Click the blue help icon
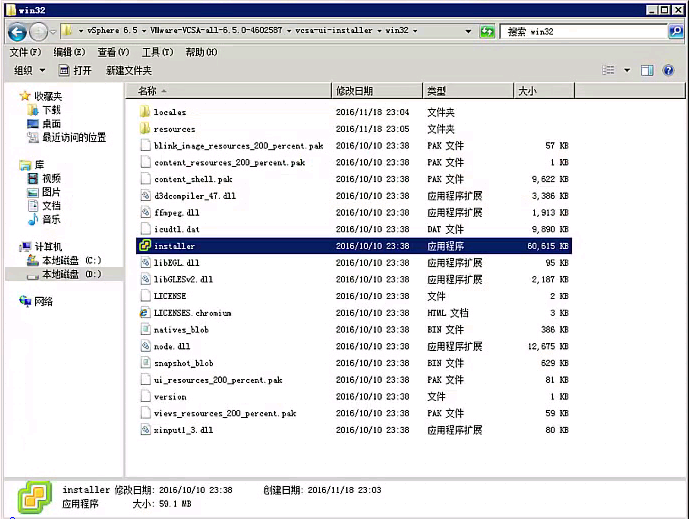Screen dimensions: 689x519 [668, 70]
